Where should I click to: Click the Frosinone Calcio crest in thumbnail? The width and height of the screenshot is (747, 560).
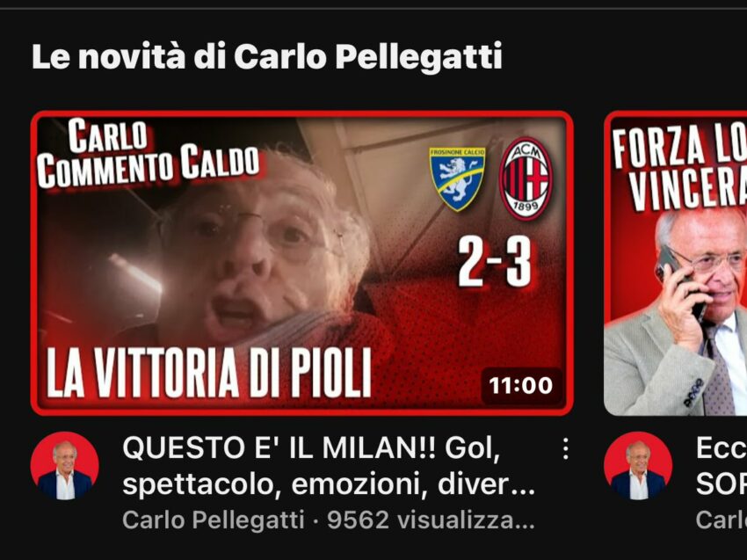click(457, 178)
